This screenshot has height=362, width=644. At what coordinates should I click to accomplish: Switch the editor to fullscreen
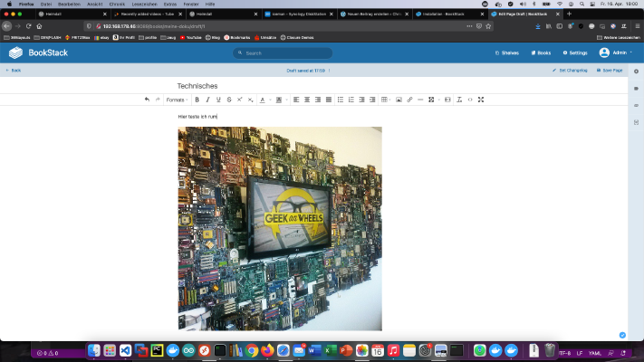(481, 100)
